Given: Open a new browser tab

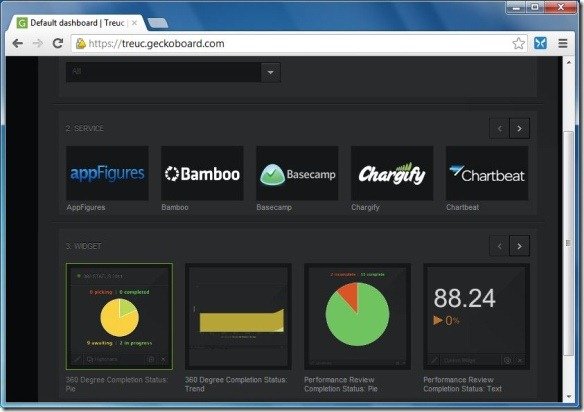Looking at the screenshot, I should click(x=158, y=23).
